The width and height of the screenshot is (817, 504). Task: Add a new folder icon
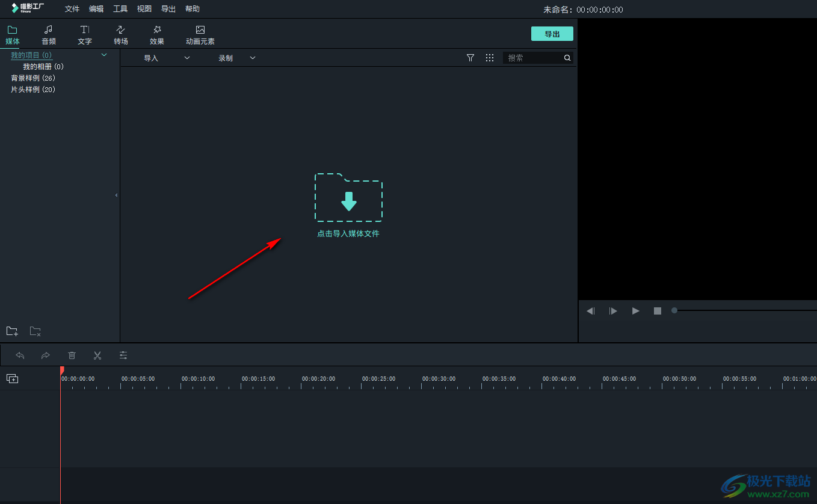pos(12,331)
